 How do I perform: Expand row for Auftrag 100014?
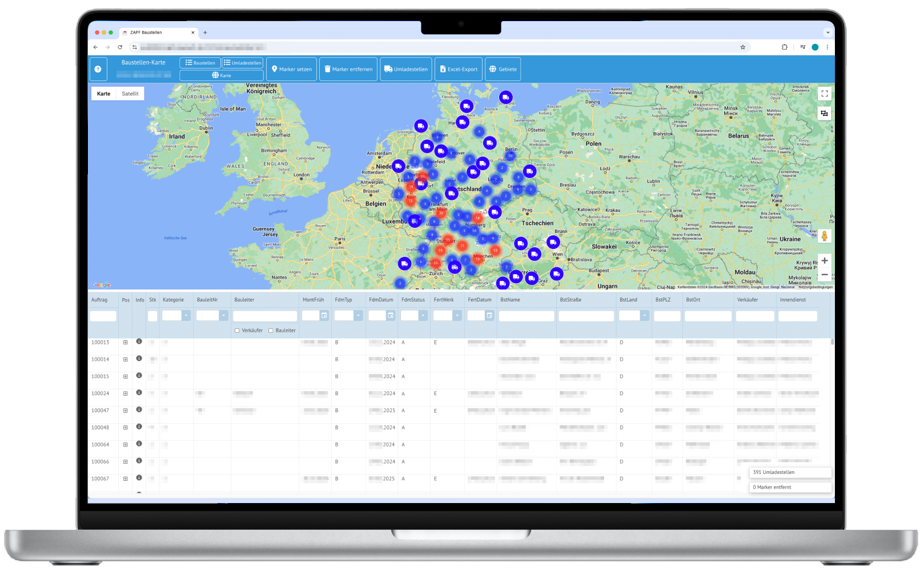click(125, 360)
